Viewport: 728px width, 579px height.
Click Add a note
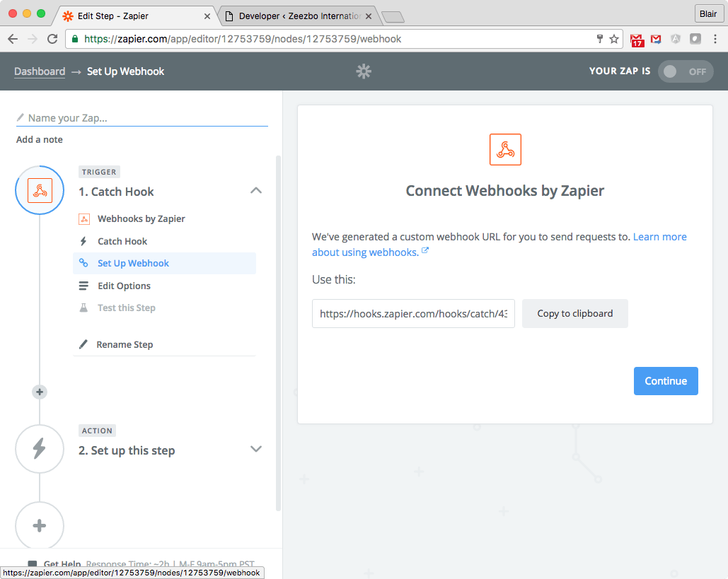(40, 140)
